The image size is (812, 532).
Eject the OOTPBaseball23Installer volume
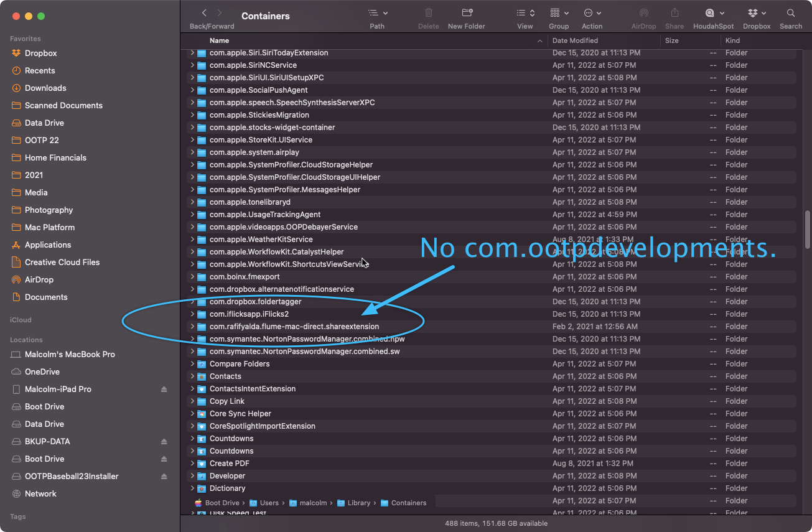(x=164, y=477)
